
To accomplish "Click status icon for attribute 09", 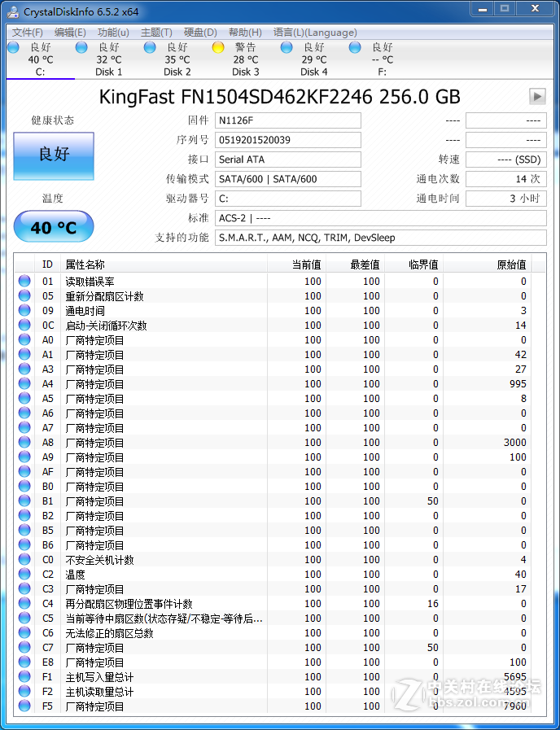I will point(24,310).
